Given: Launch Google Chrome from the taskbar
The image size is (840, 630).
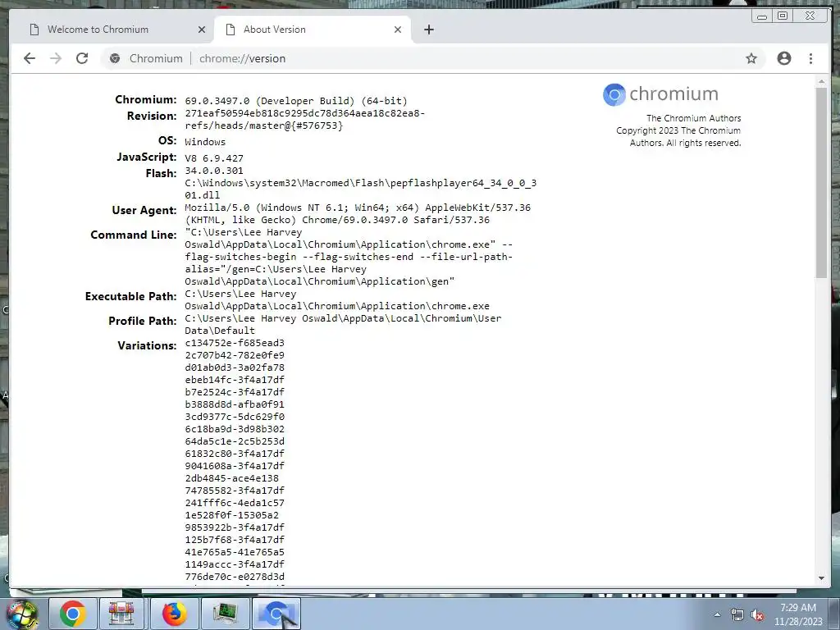Looking at the screenshot, I should [72, 614].
